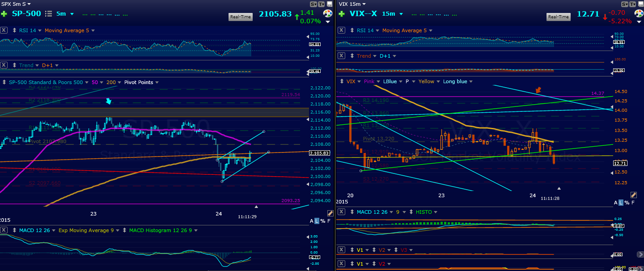Close the RSI 14 pane on SPX chart
The height and width of the screenshot is (271, 644).
[4, 30]
